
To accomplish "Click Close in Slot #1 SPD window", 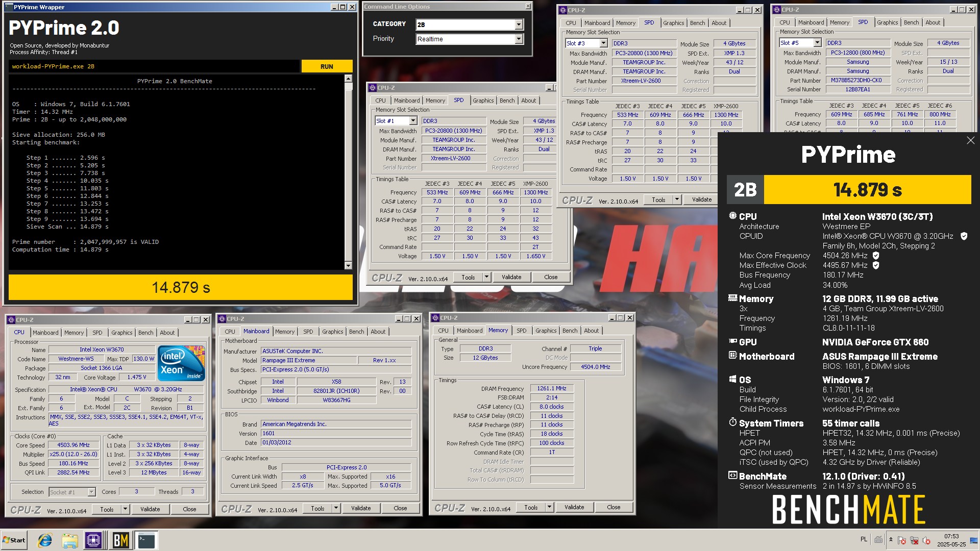I will pyautogui.click(x=551, y=277).
